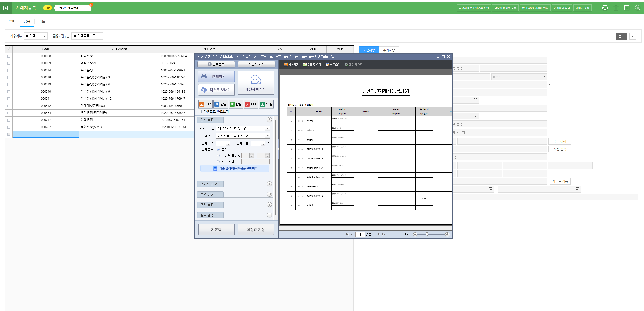Open the 추가사항 tab
The height and width of the screenshot is (311, 644).
(389, 50)
